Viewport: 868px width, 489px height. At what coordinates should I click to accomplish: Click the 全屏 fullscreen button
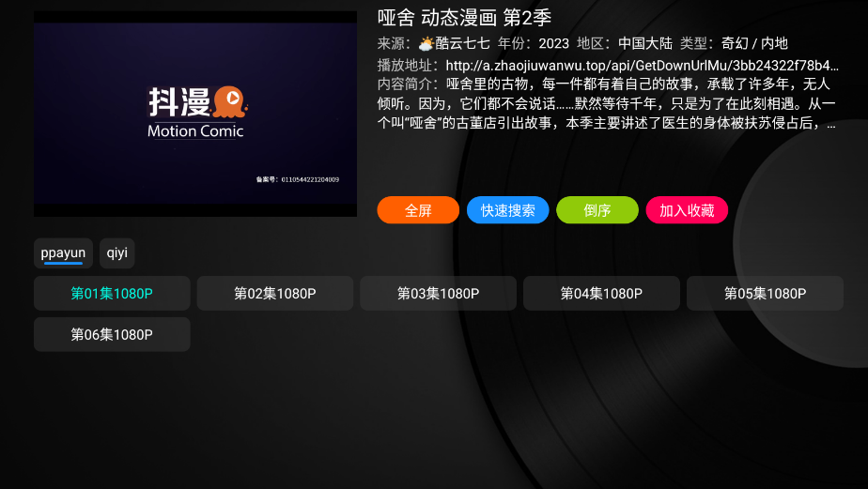pos(418,210)
